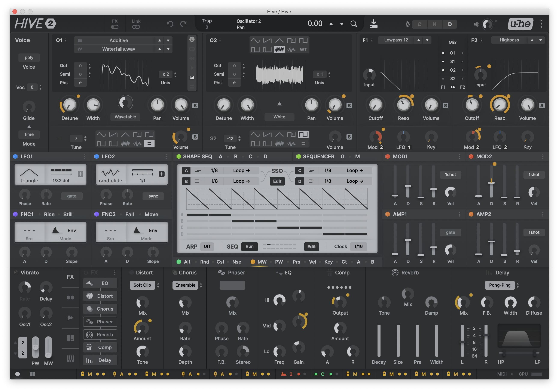Select the FNC1 Rise option
The width and height of the screenshot is (559, 392).
[x=49, y=214]
